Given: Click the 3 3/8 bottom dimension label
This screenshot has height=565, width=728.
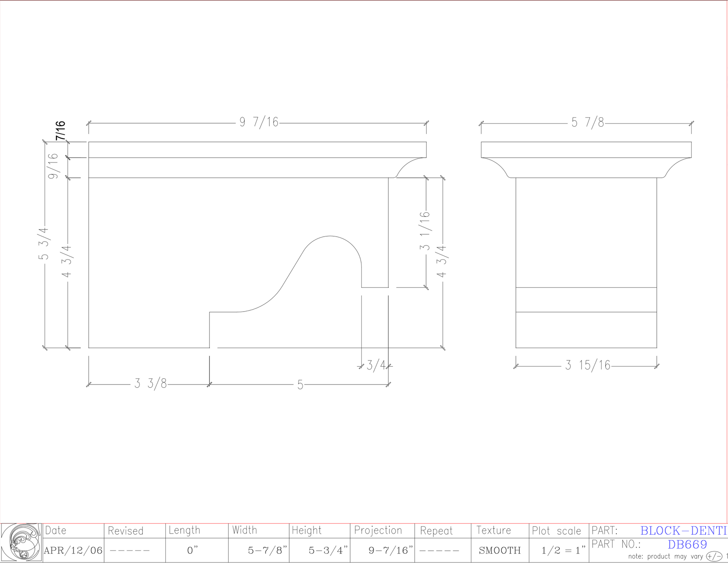Looking at the screenshot, I should pyautogui.click(x=150, y=384).
